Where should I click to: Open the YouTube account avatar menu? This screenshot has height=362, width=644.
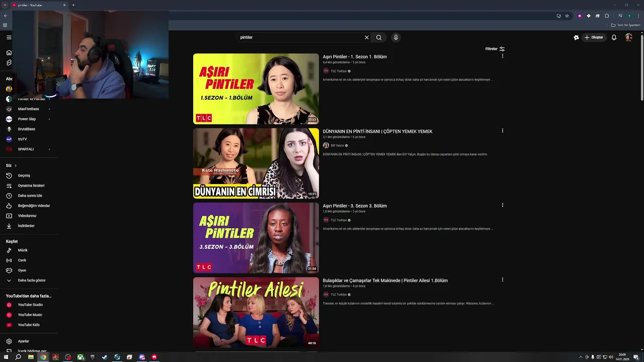(x=628, y=37)
